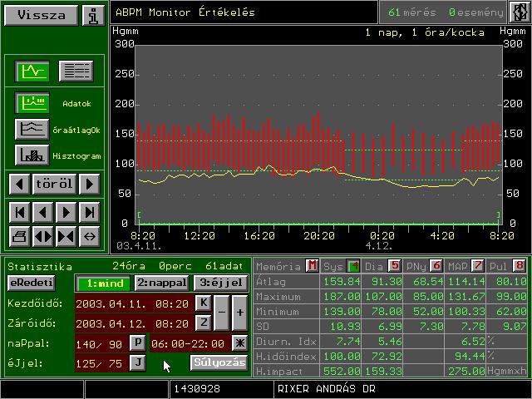Click the töröl delete button
The image size is (532, 399).
point(54,184)
